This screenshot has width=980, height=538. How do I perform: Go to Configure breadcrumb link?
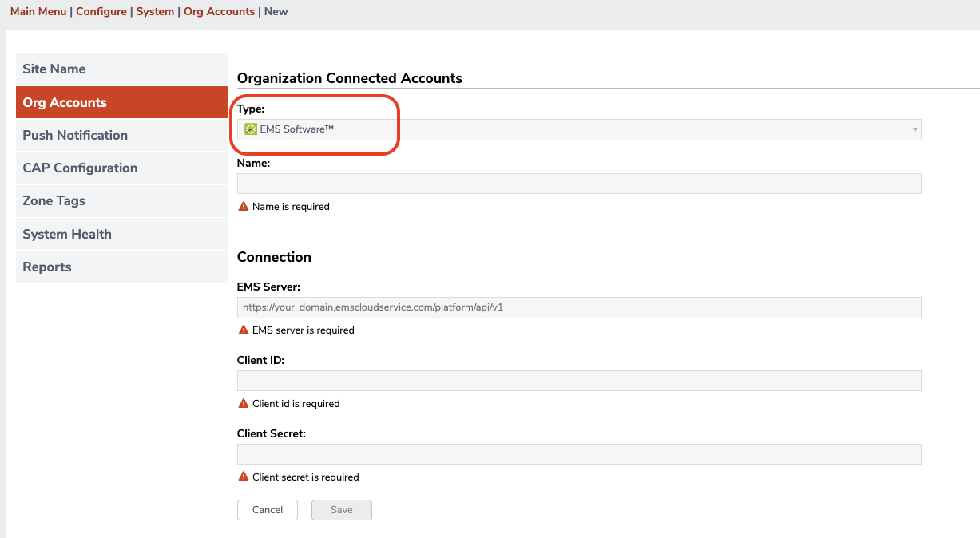[101, 11]
